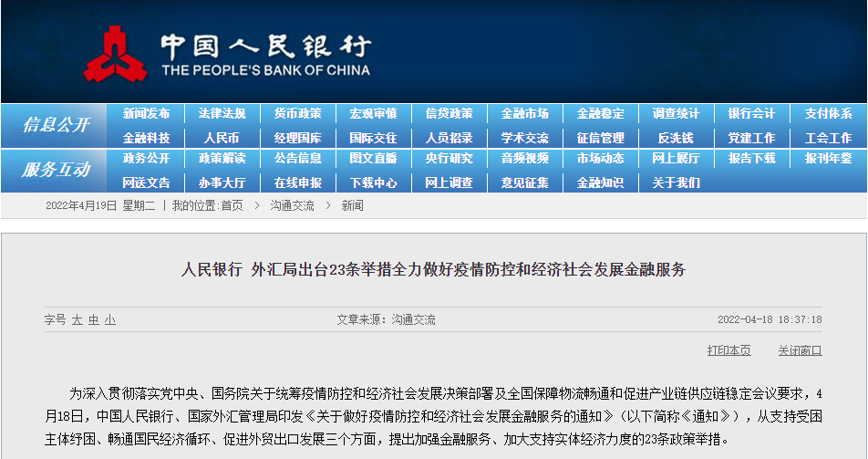Image resolution: width=868 pixels, height=459 pixels.
Task: Click 关闭窗口 link
Action: pos(800,350)
